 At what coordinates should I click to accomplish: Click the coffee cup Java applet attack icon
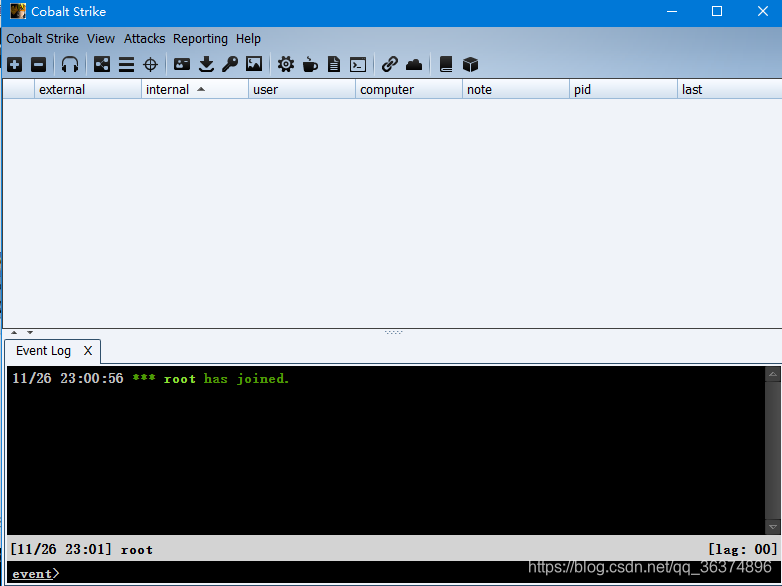(x=310, y=64)
